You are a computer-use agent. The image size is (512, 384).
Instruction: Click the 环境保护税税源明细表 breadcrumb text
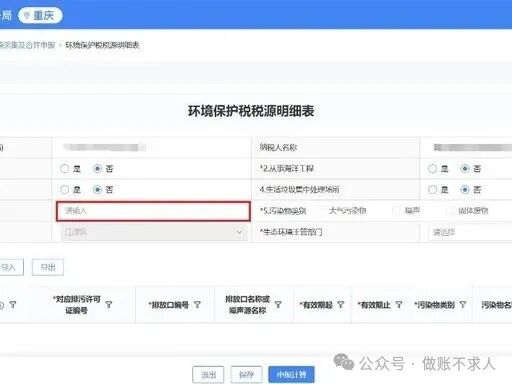coord(102,45)
